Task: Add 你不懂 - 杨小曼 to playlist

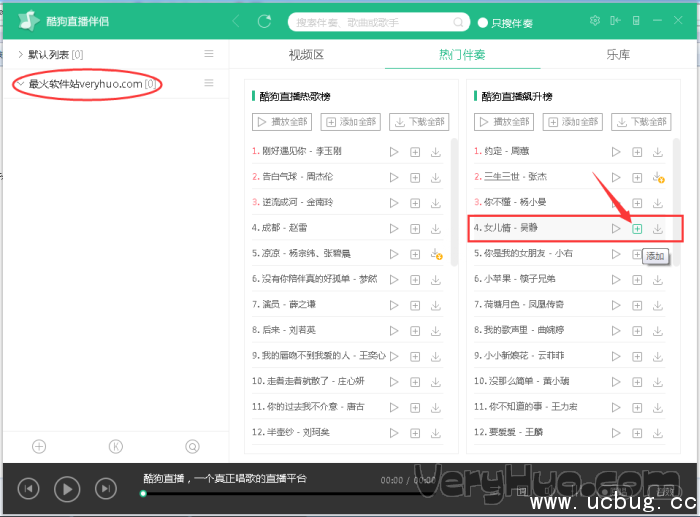Action: (637, 203)
